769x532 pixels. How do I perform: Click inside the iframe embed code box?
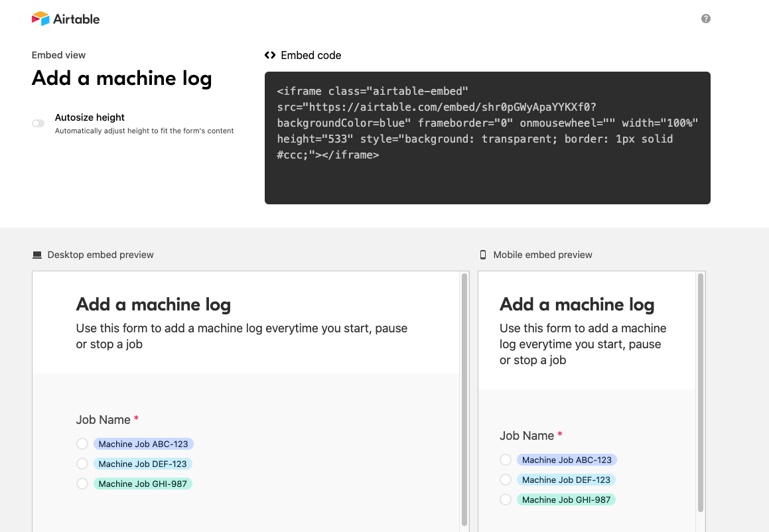pyautogui.click(x=488, y=138)
